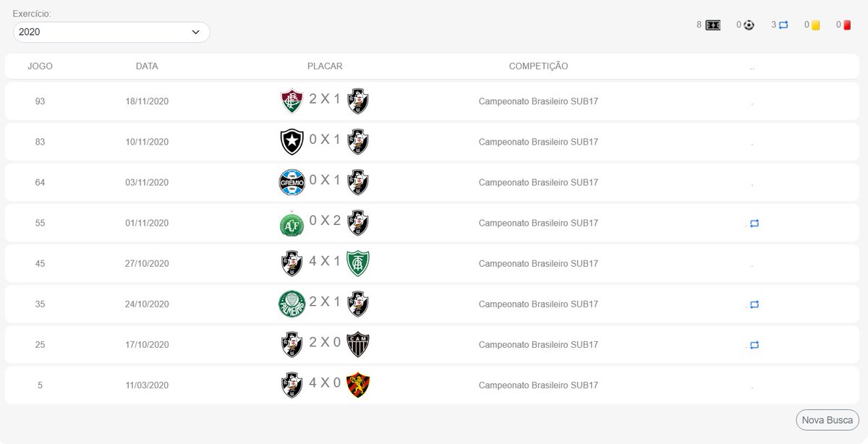Click the matches played field icon
The height and width of the screenshot is (444, 868).
tap(713, 25)
